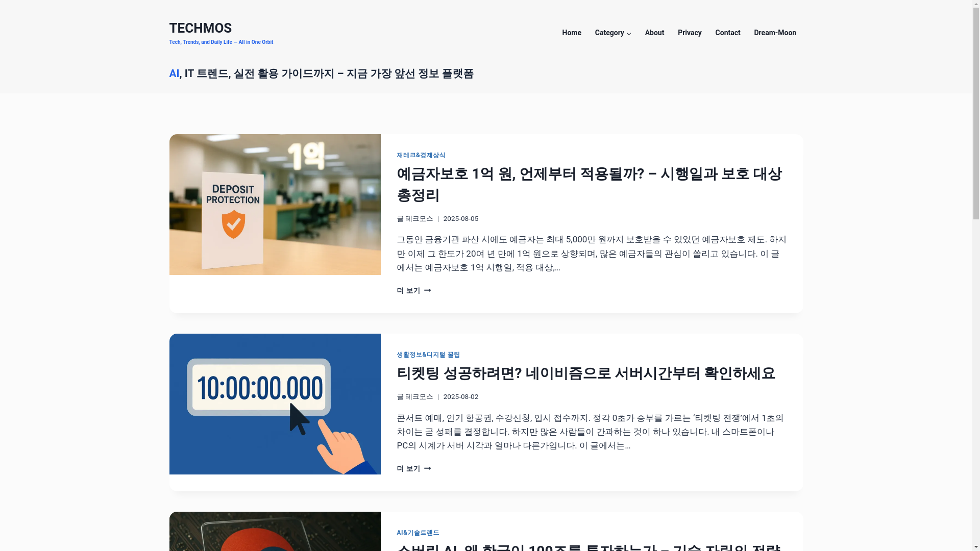980x551 pixels.
Task: Open the TECHMOS site title
Action: pyautogui.click(x=200, y=28)
